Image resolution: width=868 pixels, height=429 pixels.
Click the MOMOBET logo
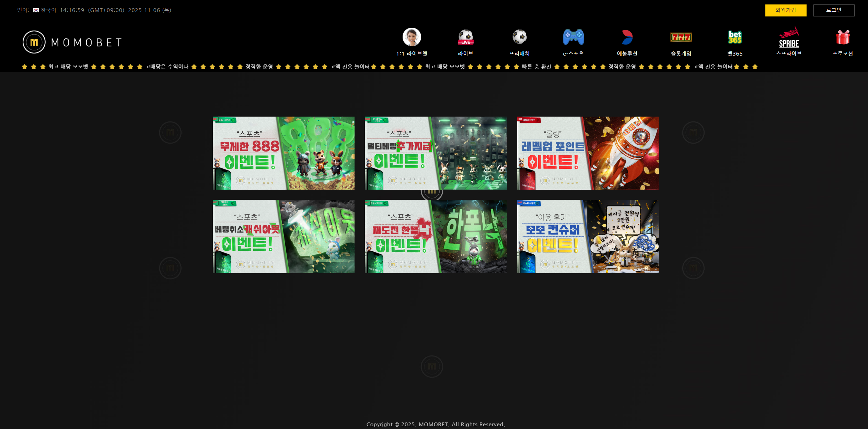[x=72, y=42]
